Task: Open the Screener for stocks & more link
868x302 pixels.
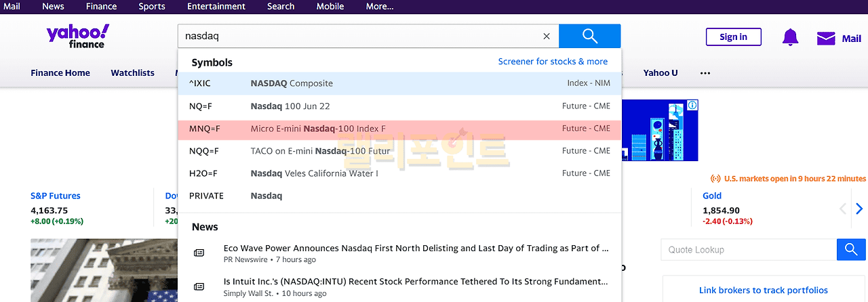Action: [x=553, y=62]
